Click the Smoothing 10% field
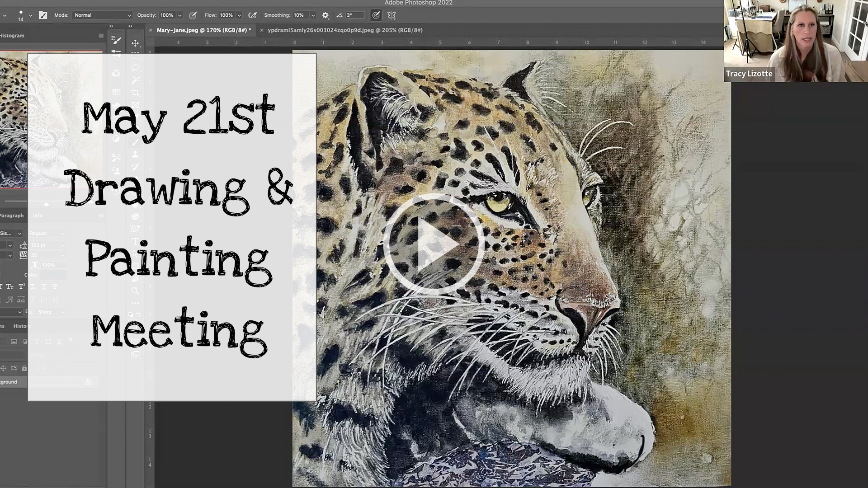Screen dimensions: 868x488 point(300,15)
